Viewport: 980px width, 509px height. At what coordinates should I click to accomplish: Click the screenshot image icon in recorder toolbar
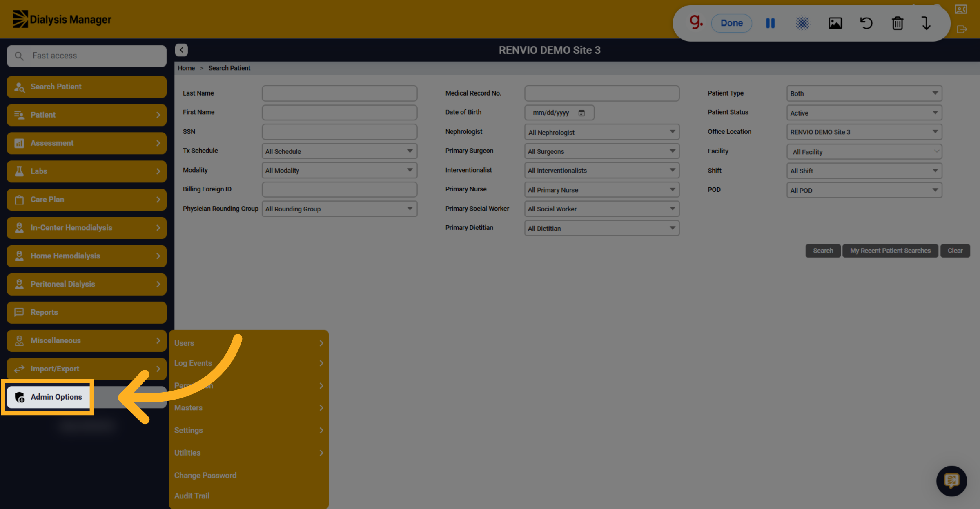(x=835, y=23)
